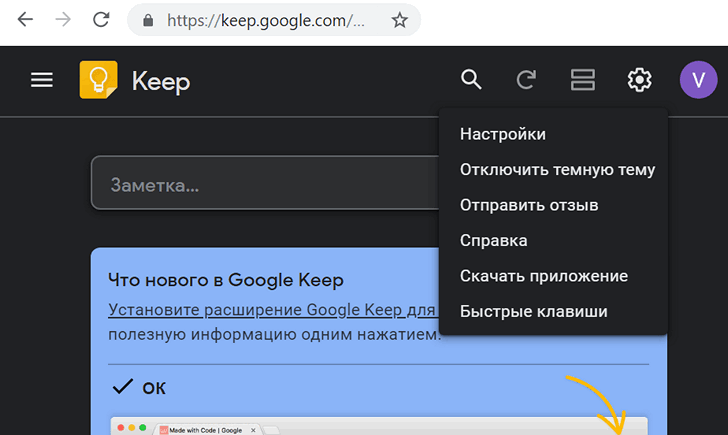This screenshot has width=728, height=435.
Task: Open the extension preview screenshot thumbnail
Action: click(x=379, y=426)
